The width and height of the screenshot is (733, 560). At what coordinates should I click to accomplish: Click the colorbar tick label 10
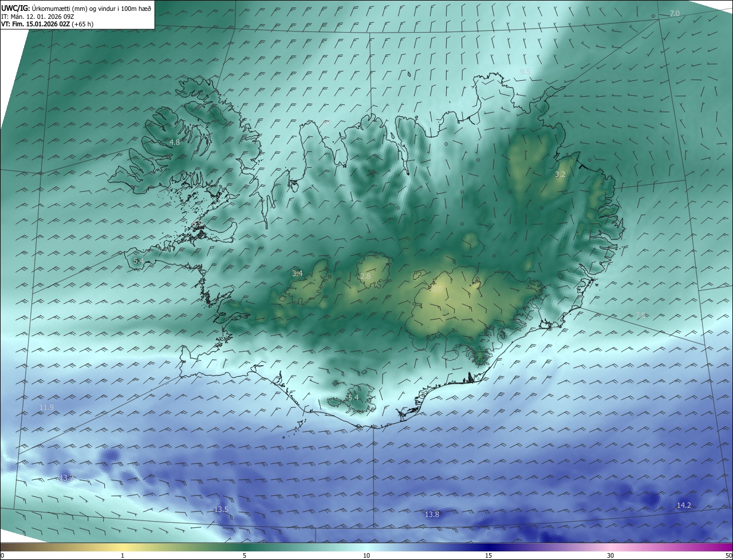click(366, 555)
